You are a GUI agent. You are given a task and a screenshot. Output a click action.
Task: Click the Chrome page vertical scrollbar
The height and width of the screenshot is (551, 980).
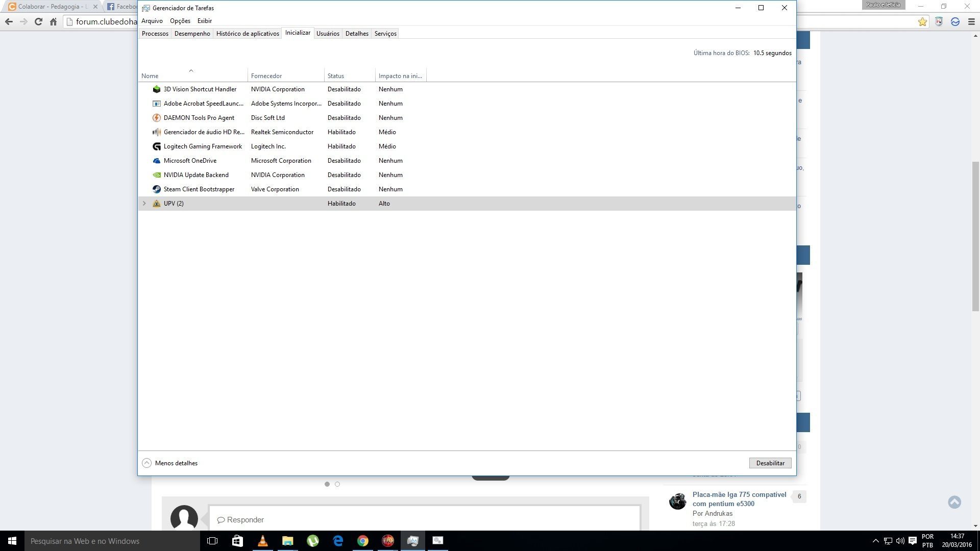coord(975,236)
